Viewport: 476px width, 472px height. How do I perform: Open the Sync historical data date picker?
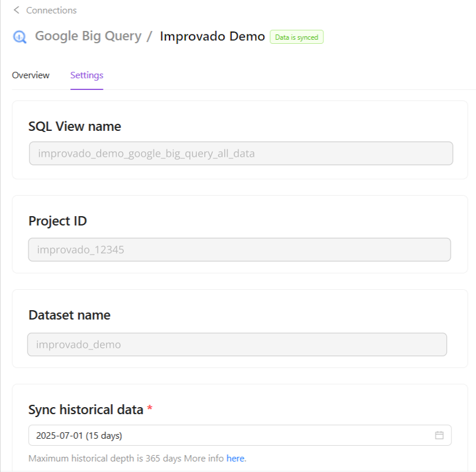(x=240, y=435)
